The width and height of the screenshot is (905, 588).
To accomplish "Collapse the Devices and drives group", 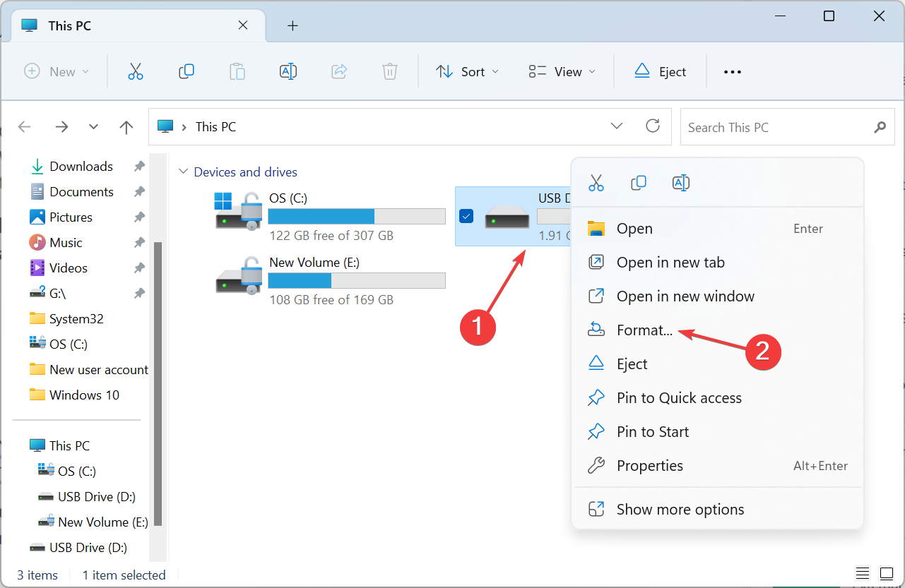I will coord(184,172).
